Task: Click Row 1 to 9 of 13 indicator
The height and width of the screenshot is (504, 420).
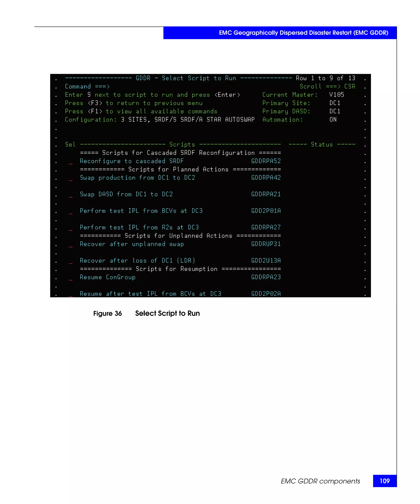Action: point(325,78)
